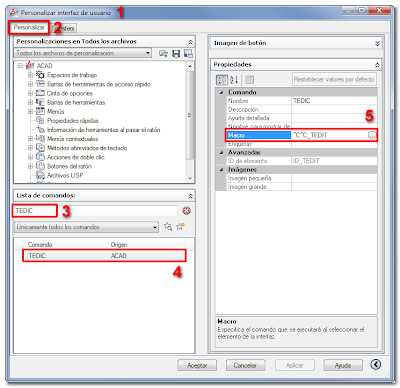Image resolution: width=400 pixels, height=388 pixels.
Task: Select Propiedades rápidas tree item
Action: tap(73, 121)
